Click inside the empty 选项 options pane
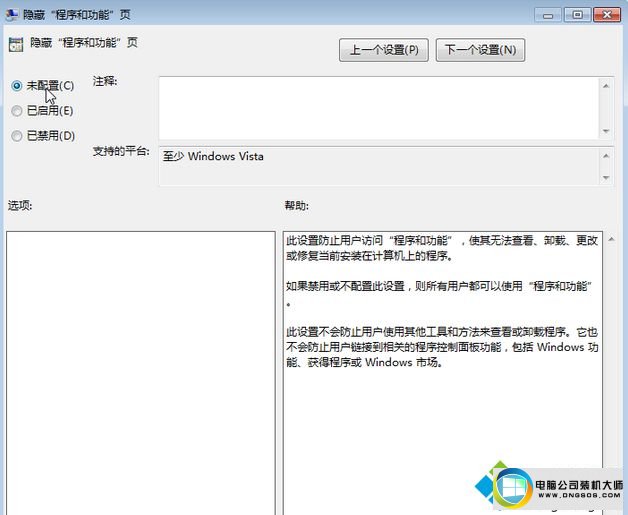 point(141,372)
